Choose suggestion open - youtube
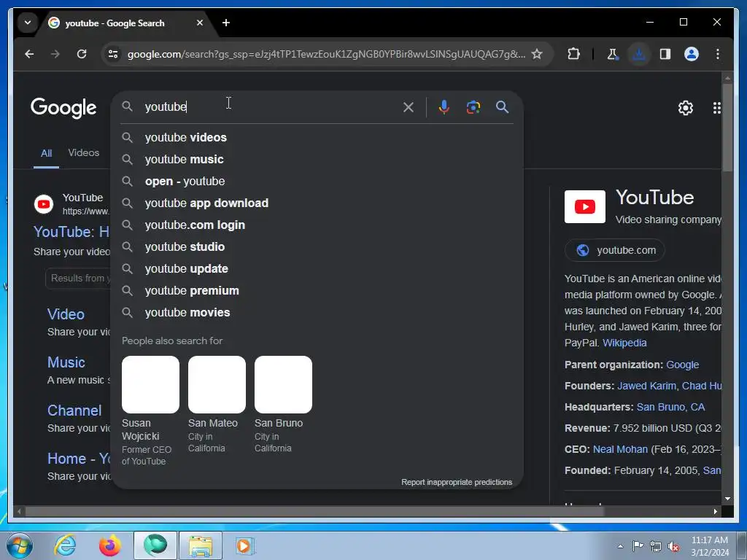The height and width of the screenshot is (560, 747). tap(317, 182)
